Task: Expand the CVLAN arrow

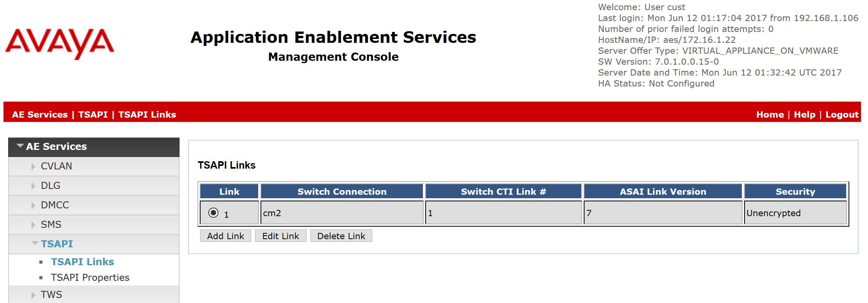Action: [33, 166]
